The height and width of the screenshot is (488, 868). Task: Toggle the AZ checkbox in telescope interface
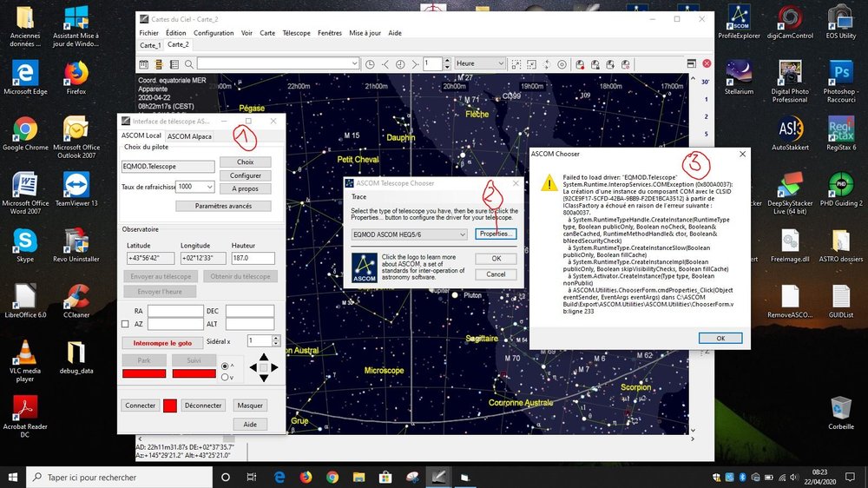tap(125, 324)
